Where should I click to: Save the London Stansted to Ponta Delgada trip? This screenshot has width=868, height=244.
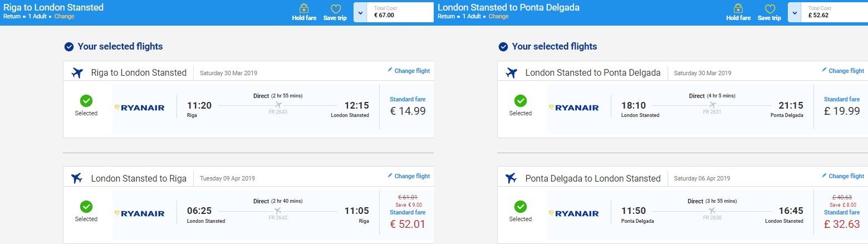pos(769,9)
